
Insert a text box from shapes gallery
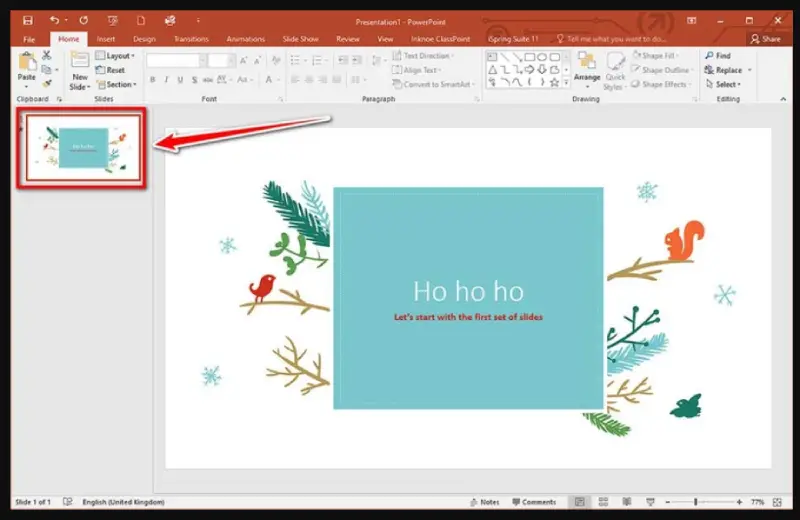tap(492, 57)
